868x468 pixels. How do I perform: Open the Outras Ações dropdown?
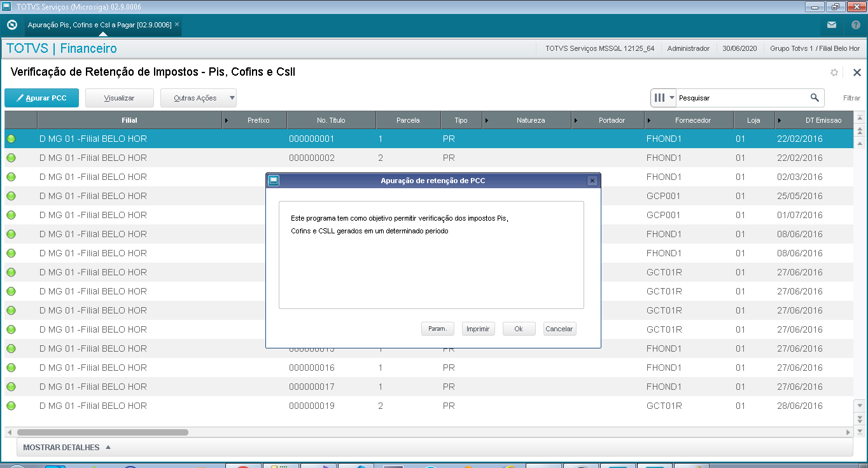[x=199, y=98]
